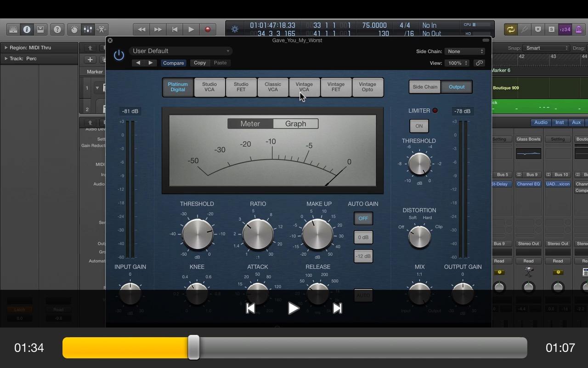Click the Limiter Threshold knob

tap(419, 164)
